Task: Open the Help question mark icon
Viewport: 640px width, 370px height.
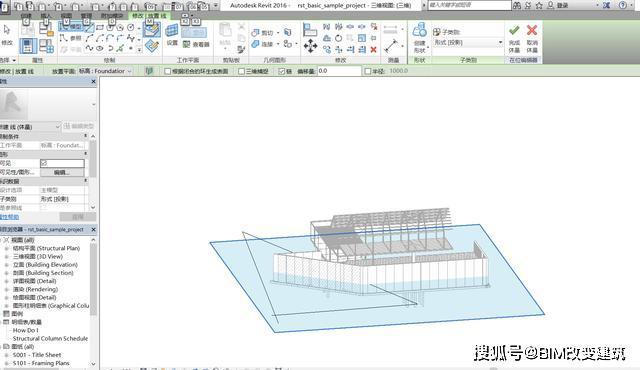Action: click(x=622, y=5)
